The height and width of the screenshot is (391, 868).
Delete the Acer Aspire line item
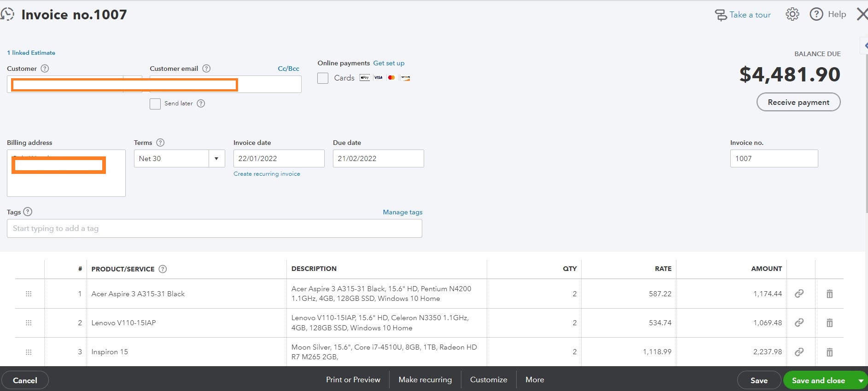tap(829, 293)
